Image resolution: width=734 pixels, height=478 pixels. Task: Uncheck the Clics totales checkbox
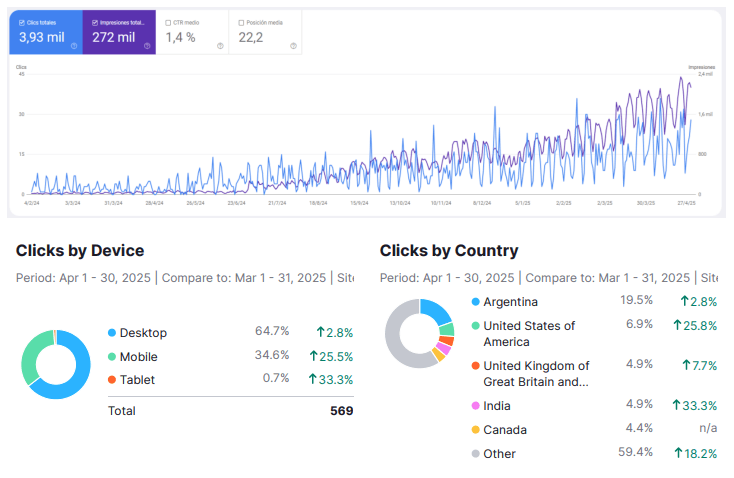pyautogui.click(x=20, y=21)
